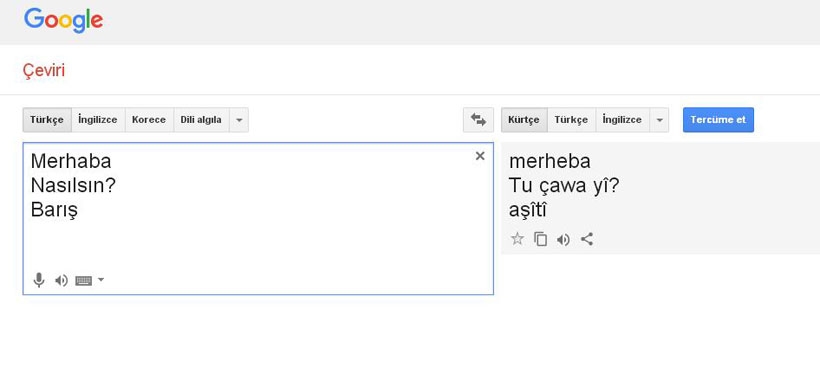The image size is (820, 374).
Task: Open the virtual keyboard icon
Action: 84,281
